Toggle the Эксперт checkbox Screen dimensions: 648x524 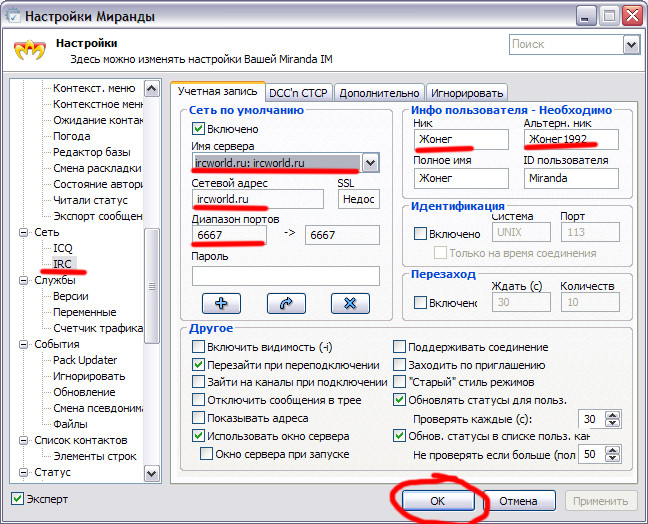click(17, 498)
